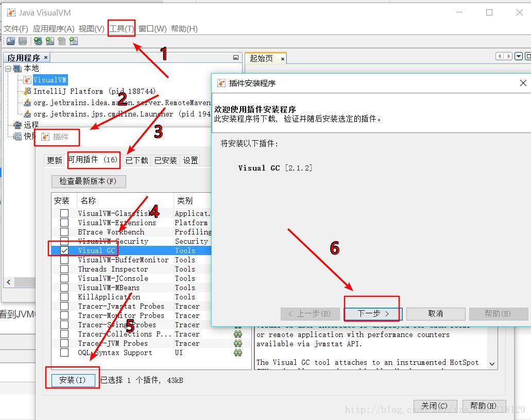Click the community icon in OQL Syntax Support row
Viewport: 531px width, 420px height.
[x=238, y=352]
